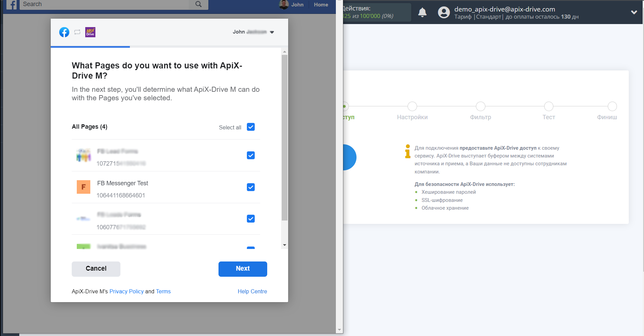Click the Facebook search input field
The height and width of the screenshot is (336, 644).
click(104, 4)
